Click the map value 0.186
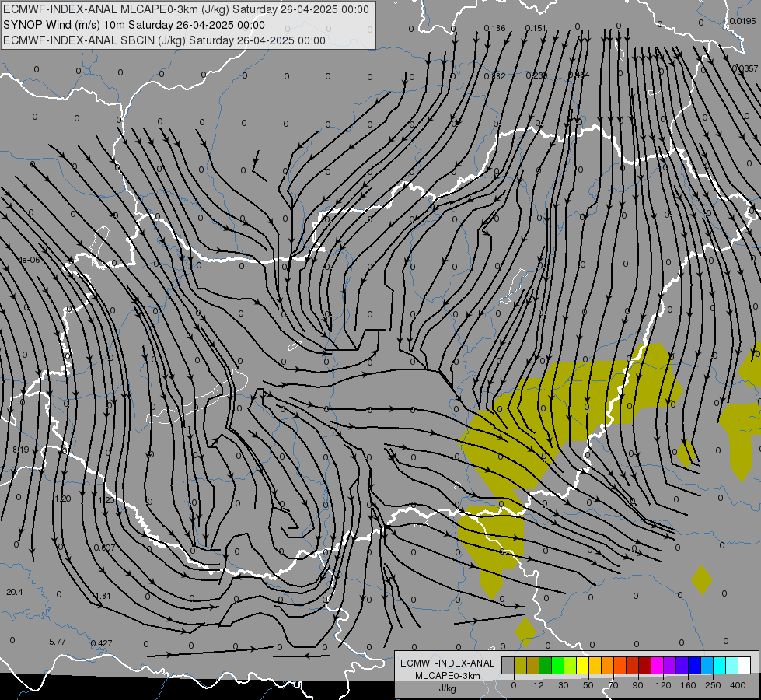761x700 pixels. (x=494, y=28)
